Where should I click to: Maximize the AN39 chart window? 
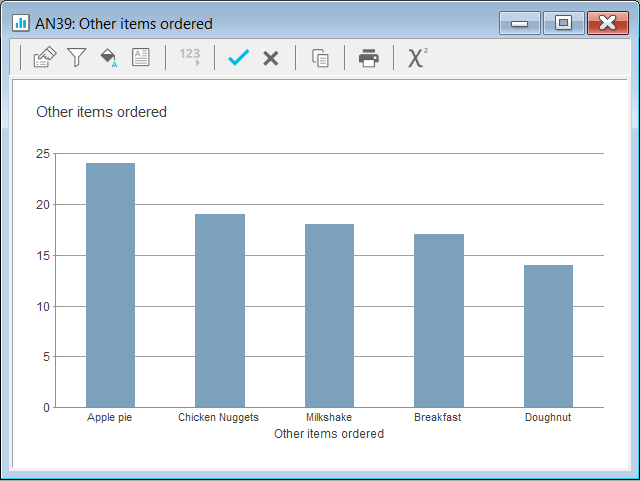coord(563,23)
